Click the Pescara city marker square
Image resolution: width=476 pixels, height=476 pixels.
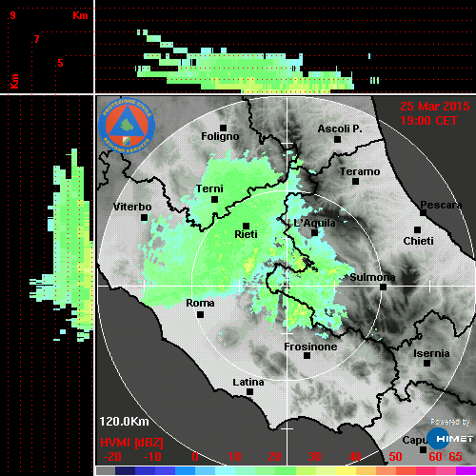pos(424,213)
